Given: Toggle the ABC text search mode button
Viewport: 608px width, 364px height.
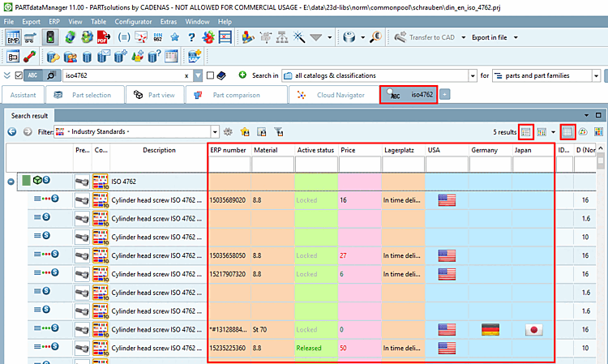Looking at the screenshot, I should tap(33, 75).
